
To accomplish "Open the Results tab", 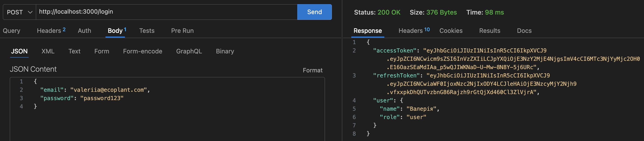I will click(490, 31).
